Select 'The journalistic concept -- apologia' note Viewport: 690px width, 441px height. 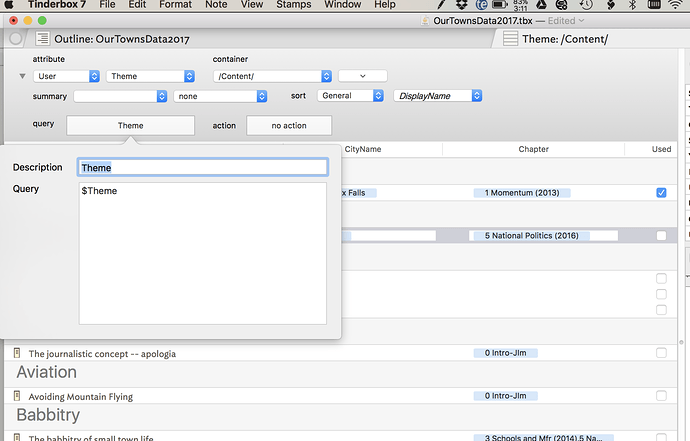point(102,353)
